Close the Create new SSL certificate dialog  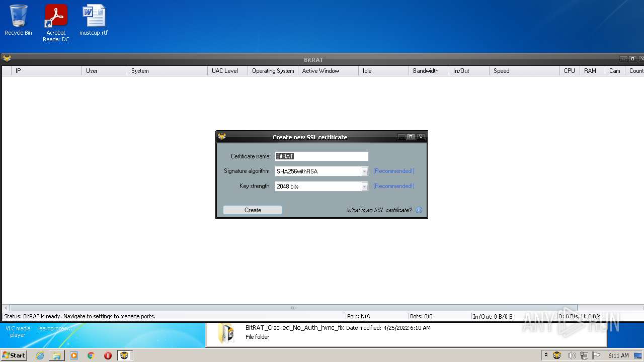(x=421, y=137)
